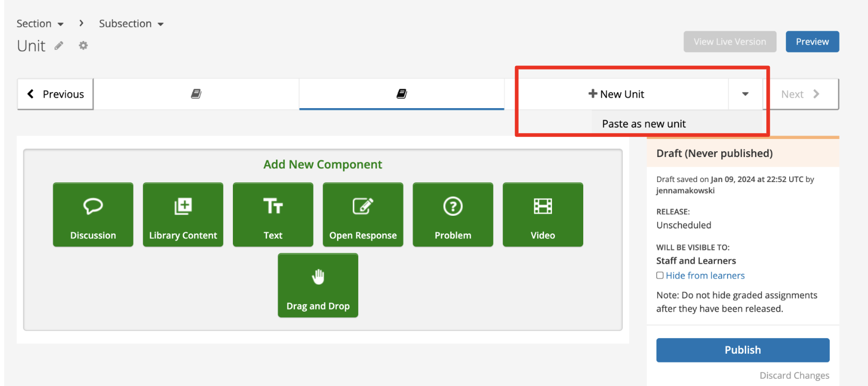Click the Discard Changes link
The width and height of the screenshot is (868, 386).
[794, 375]
